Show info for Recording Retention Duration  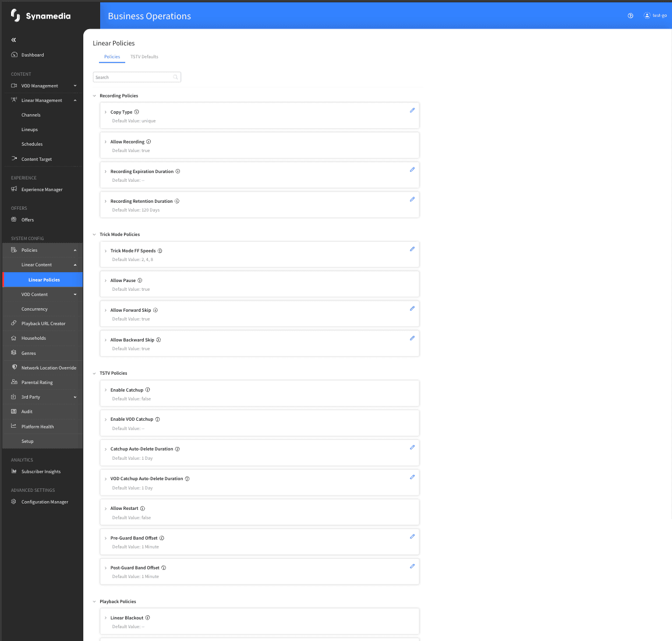click(177, 201)
